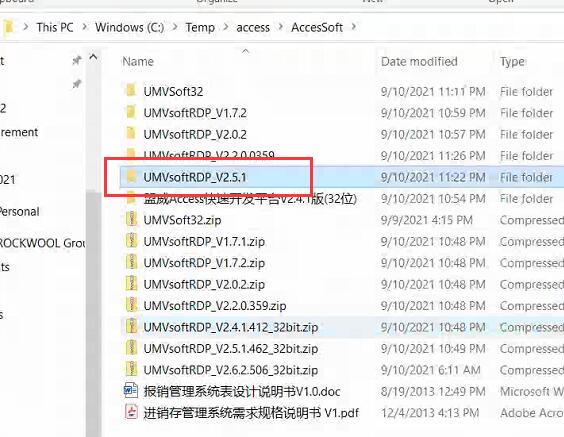Expand the chevron after AccesSoft in breadcrumb
Viewport: 564px width, 437px height.
coord(354,27)
